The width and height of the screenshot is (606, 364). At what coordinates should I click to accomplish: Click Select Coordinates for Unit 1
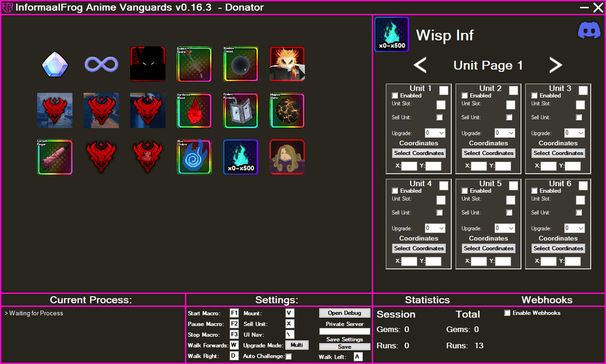[x=419, y=153]
